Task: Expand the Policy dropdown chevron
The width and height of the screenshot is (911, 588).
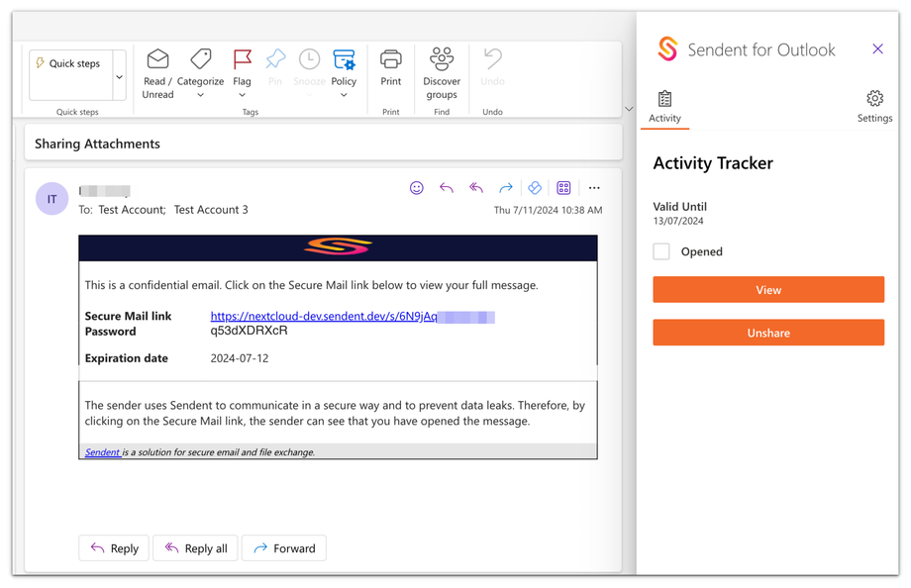Action: pyautogui.click(x=344, y=95)
